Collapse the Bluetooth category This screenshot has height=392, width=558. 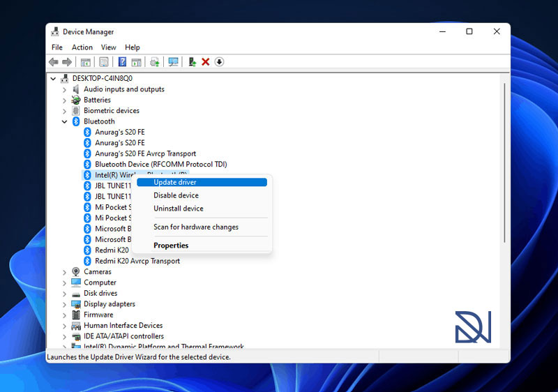[x=64, y=121]
